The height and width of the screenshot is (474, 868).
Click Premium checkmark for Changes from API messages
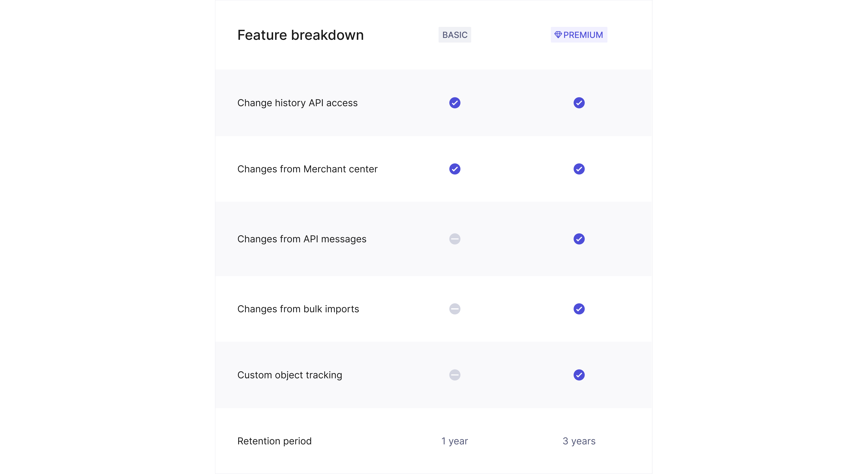579,239
